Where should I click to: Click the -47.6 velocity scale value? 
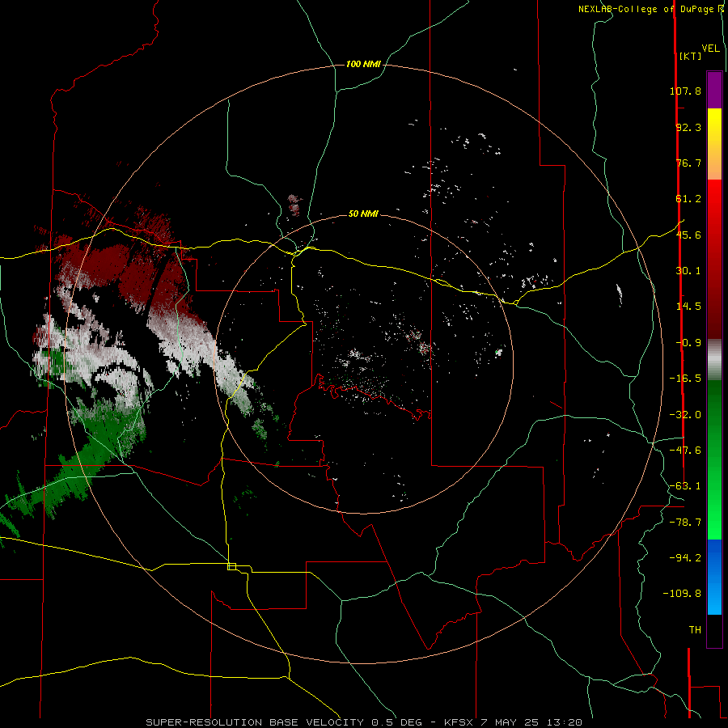[x=685, y=451]
